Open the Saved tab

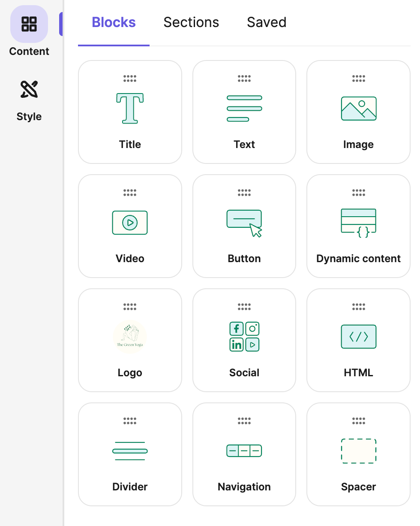pyautogui.click(x=267, y=22)
